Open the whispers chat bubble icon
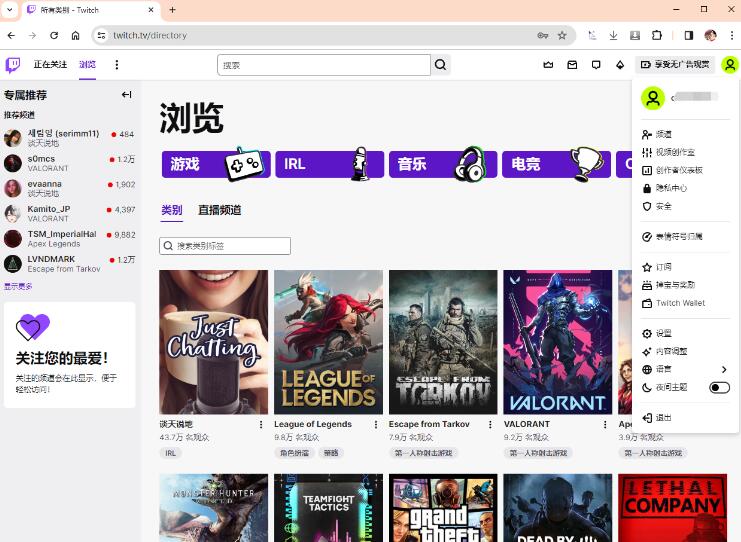This screenshot has height=542, width=741. point(596,65)
